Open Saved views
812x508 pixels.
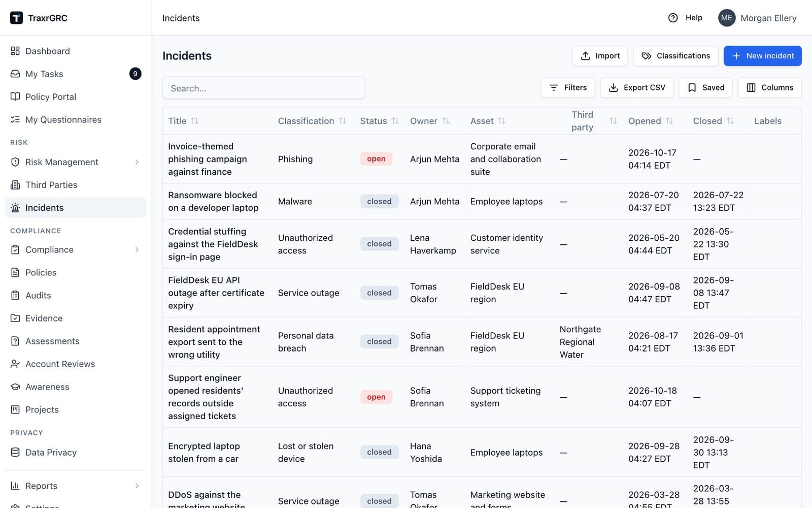tap(705, 87)
